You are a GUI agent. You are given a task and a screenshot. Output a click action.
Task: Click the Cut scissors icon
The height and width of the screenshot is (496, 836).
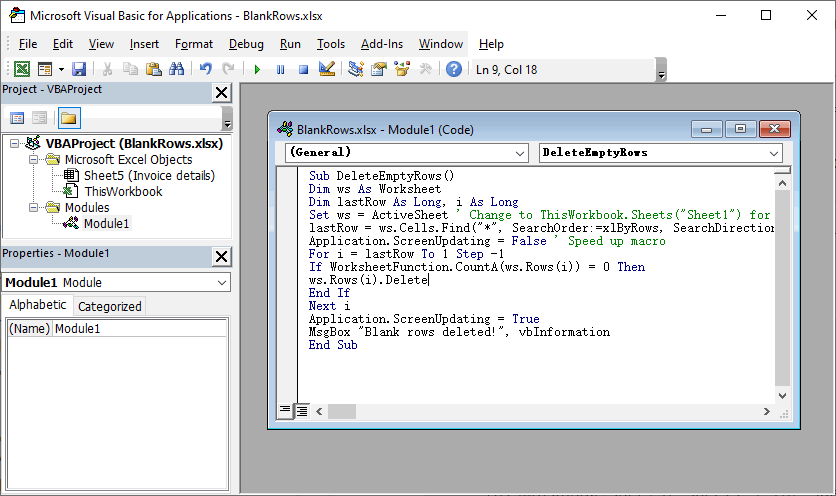[107, 69]
